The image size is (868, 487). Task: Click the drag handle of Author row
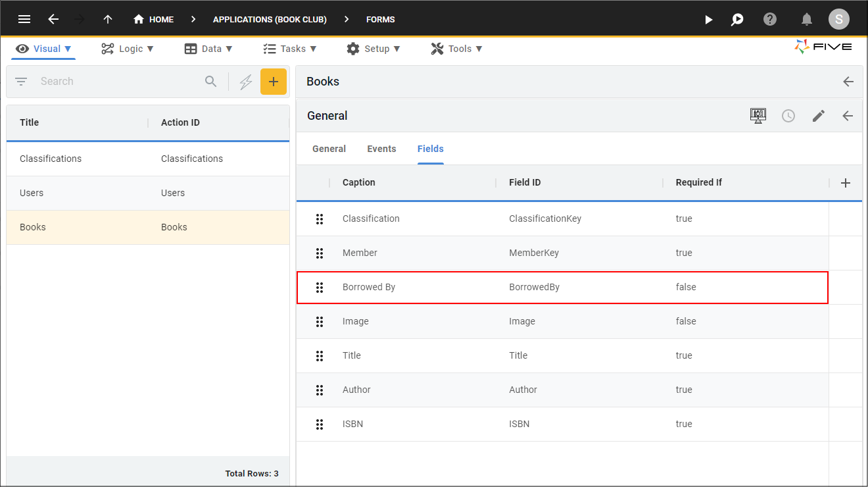(x=320, y=390)
